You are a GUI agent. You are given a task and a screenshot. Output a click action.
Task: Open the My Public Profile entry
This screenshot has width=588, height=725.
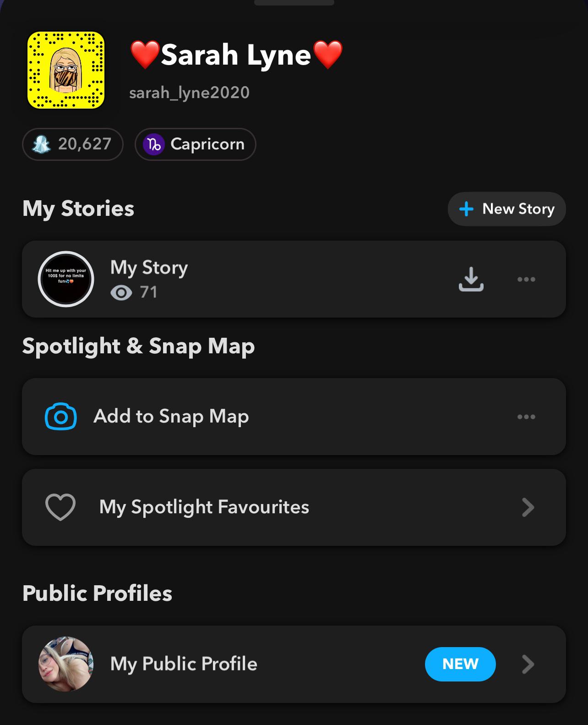coord(184,664)
